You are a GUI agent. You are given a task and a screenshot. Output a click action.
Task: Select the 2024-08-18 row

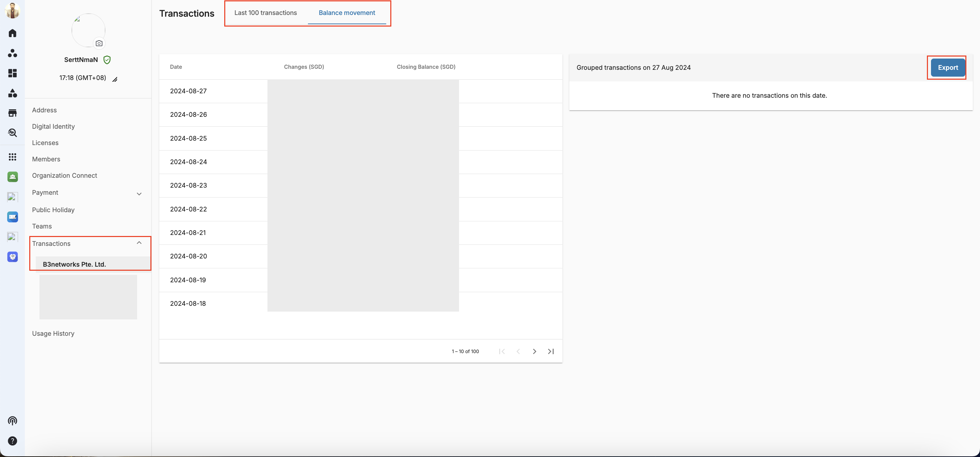pos(361,303)
